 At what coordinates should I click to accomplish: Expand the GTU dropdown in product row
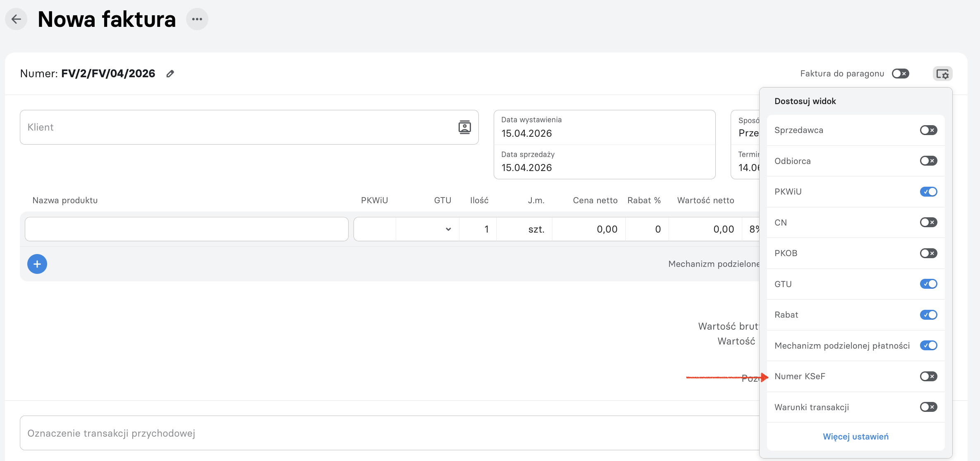point(428,229)
